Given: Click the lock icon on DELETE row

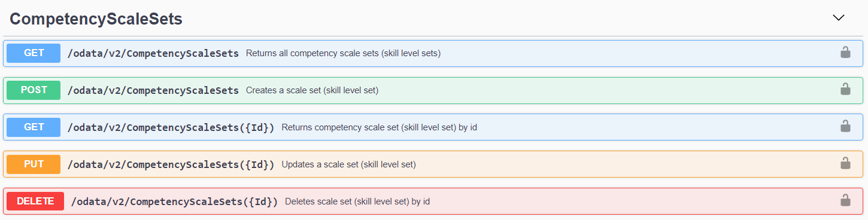Looking at the screenshot, I should click(x=845, y=201).
